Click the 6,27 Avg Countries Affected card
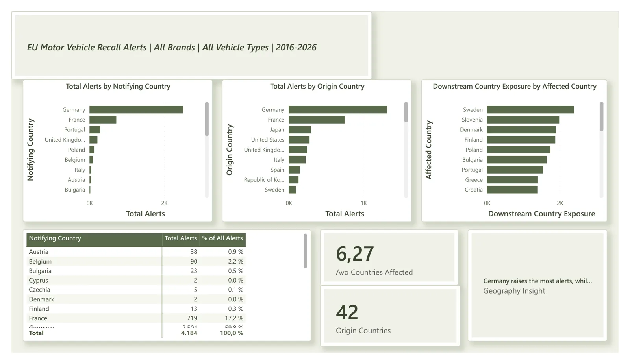The image size is (630, 364). click(x=389, y=258)
